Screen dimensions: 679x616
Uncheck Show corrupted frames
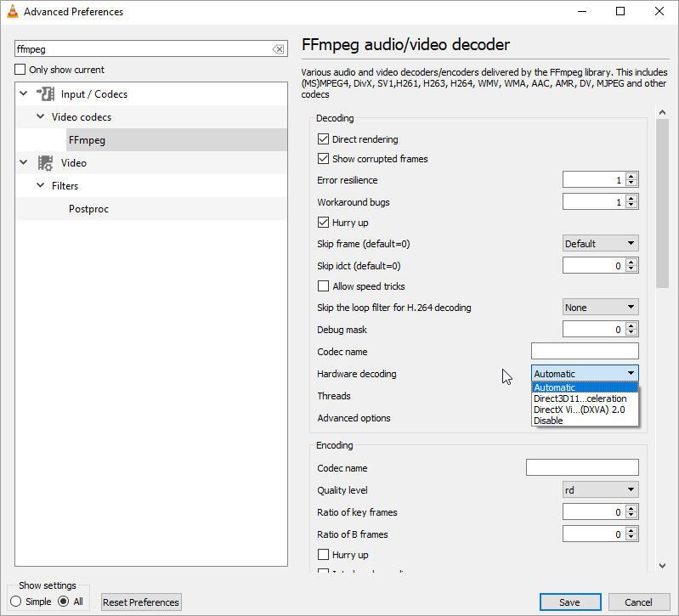(x=323, y=158)
